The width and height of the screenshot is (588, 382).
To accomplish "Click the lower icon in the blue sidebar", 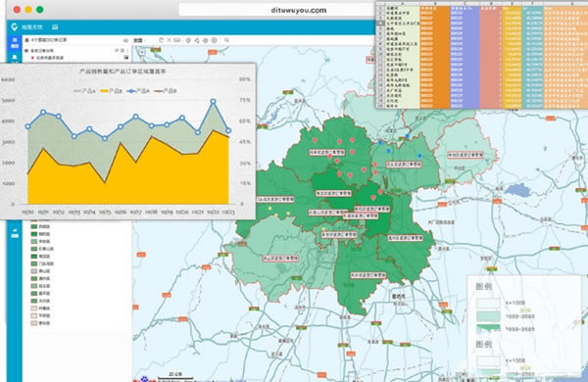I will point(15,233).
